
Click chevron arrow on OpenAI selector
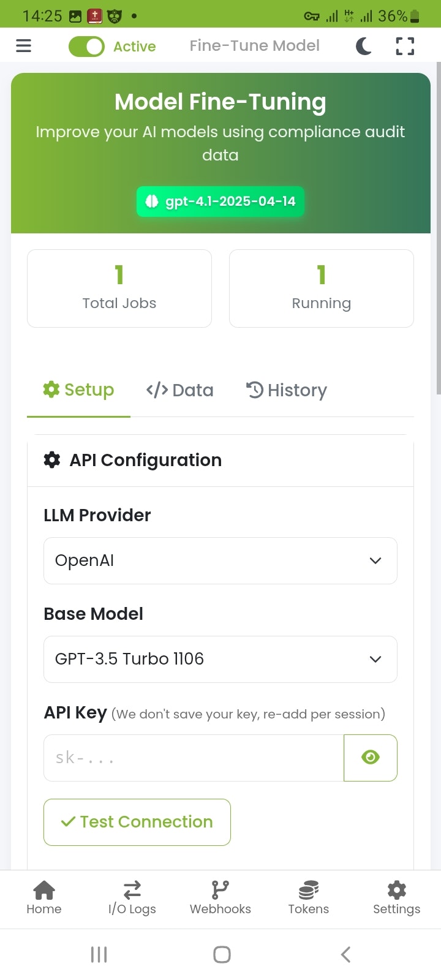[x=375, y=560]
